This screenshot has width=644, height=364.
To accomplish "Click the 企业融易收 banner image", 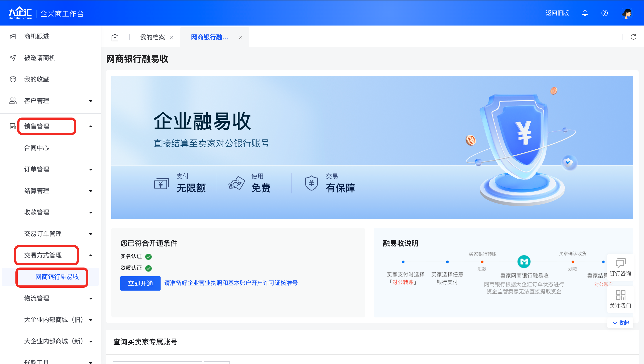I will [x=372, y=147].
